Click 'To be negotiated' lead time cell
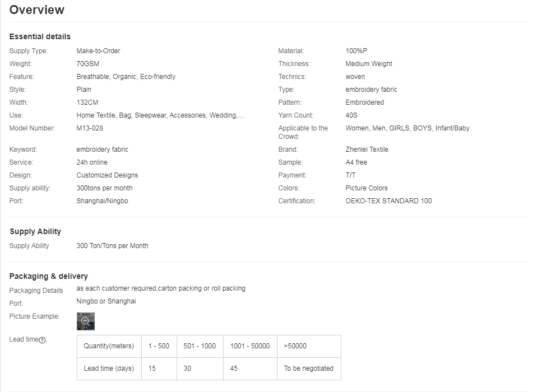The height and width of the screenshot is (392, 537). click(x=308, y=368)
